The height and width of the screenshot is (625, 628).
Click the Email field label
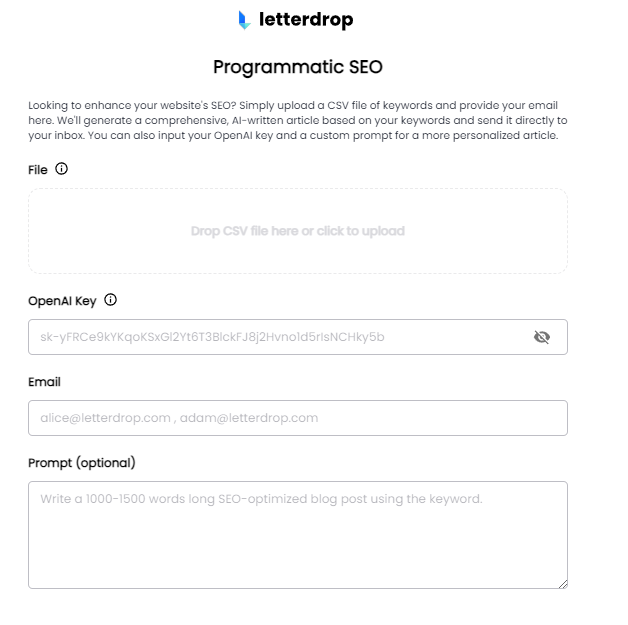pyautogui.click(x=44, y=381)
